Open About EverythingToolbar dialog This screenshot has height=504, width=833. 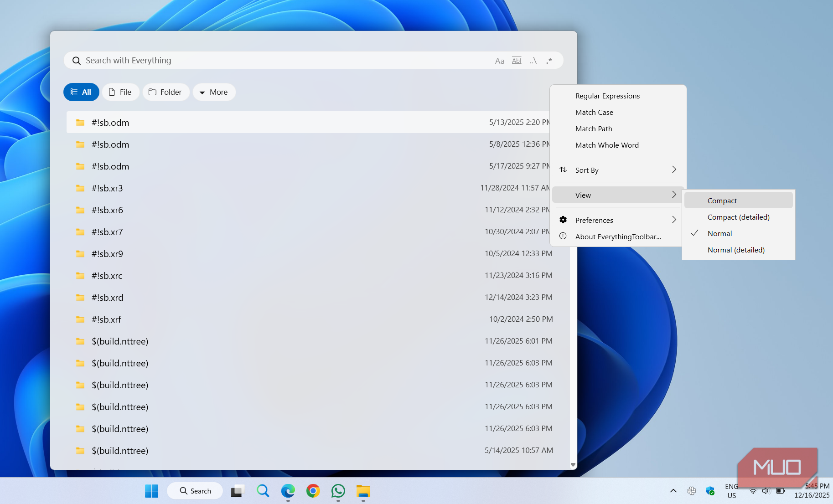click(x=618, y=237)
